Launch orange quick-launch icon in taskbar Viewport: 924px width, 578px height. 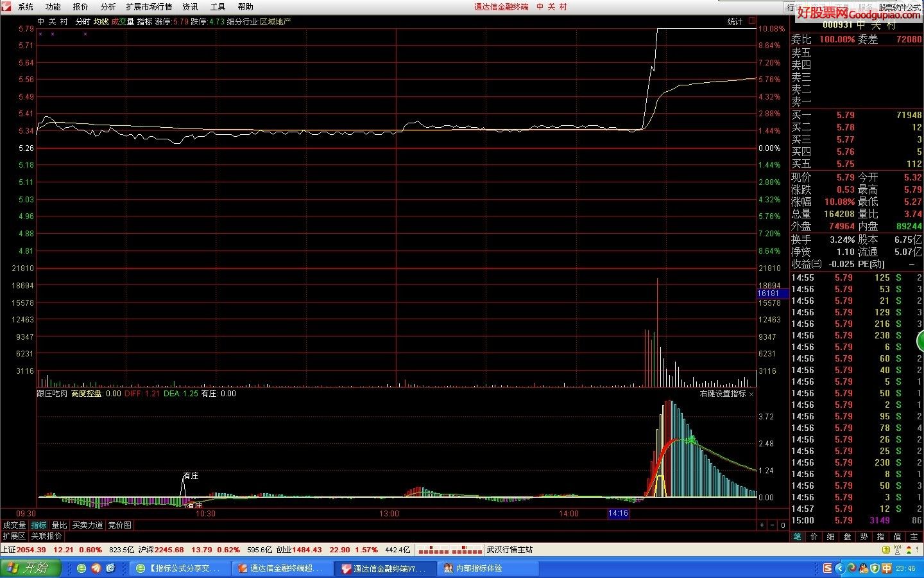point(96,568)
